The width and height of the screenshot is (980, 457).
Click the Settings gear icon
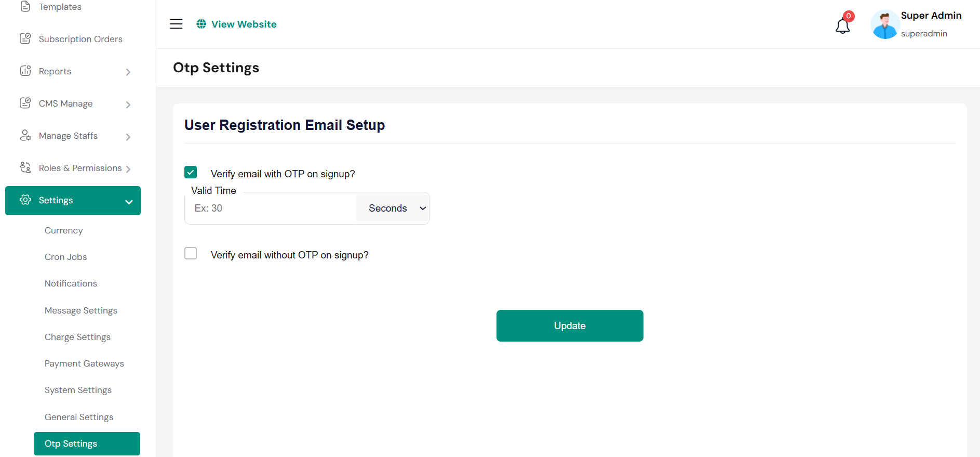click(x=25, y=200)
